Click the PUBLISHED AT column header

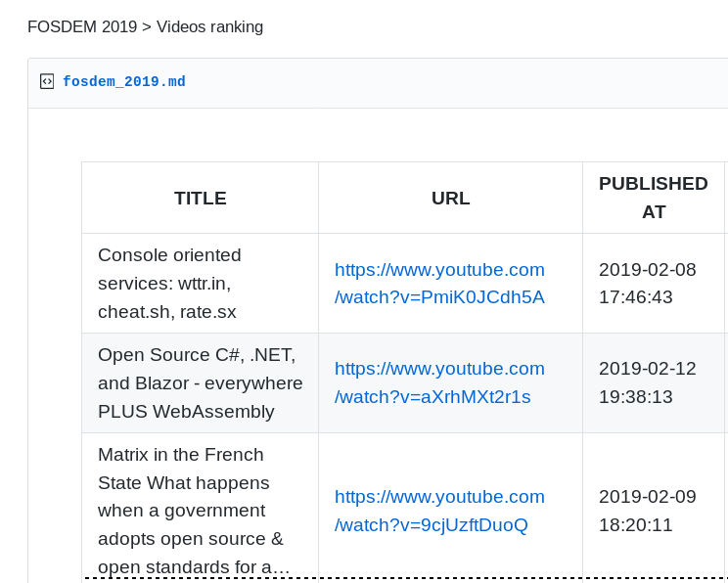(x=654, y=198)
